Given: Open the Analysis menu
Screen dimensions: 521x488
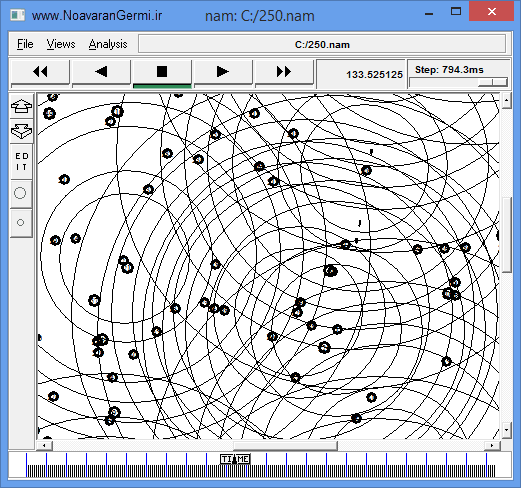Looking at the screenshot, I should pos(108,44).
